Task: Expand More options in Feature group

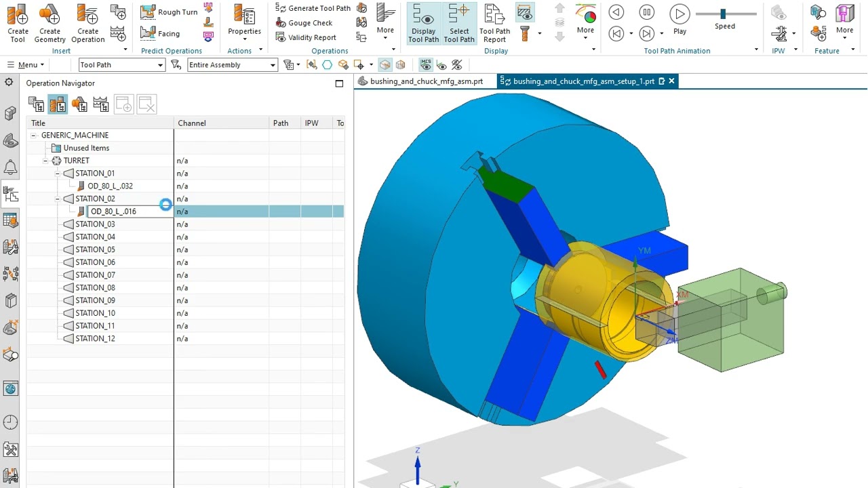Action: [x=844, y=22]
